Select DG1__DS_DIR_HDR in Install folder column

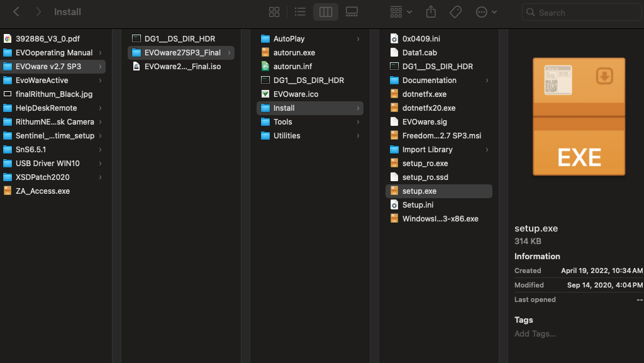click(439, 67)
